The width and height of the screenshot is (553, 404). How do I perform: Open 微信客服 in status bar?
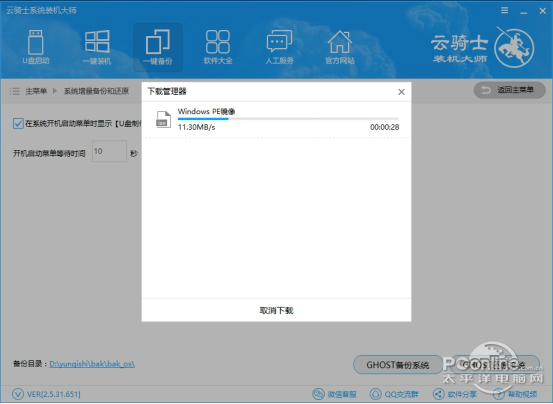pos(334,394)
